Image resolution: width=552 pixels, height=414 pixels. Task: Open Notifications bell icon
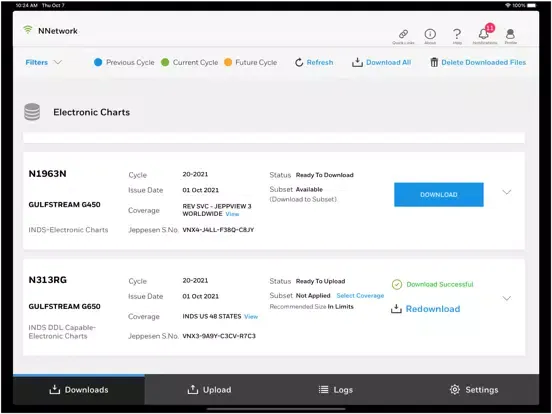click(484, 34)
